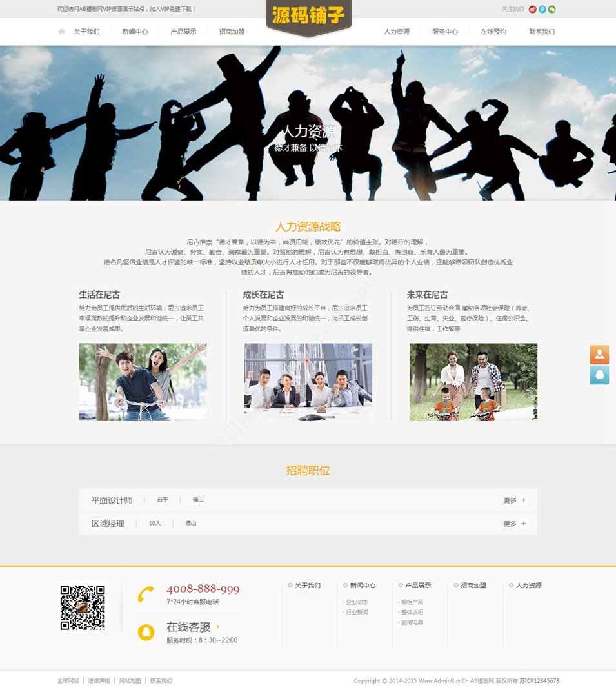Screen dimensions: 616x690
Task: Click the 苏ICP12345678 record number
Action: (x=539, y=681)
